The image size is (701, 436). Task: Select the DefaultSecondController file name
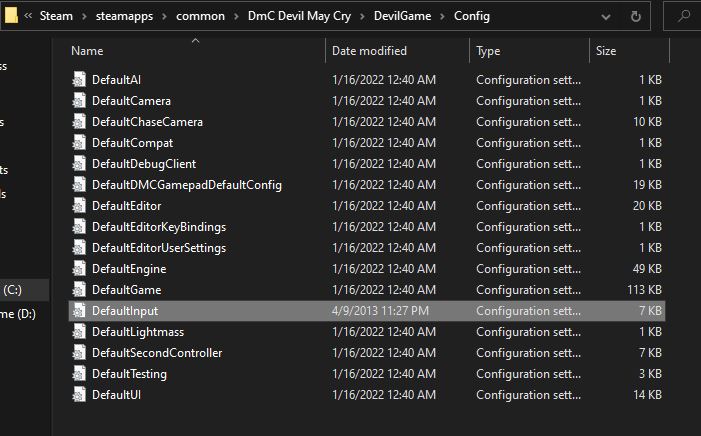157,353
